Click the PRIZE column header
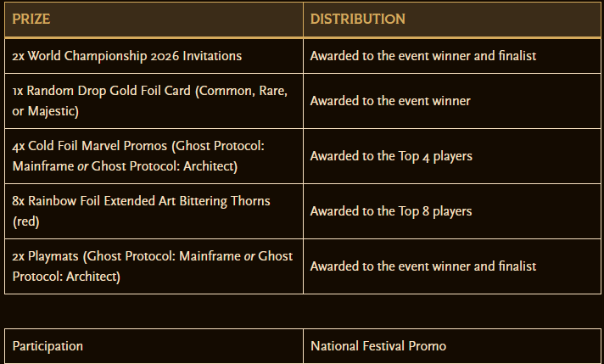The image size is (604, 364). pos(31,19)
